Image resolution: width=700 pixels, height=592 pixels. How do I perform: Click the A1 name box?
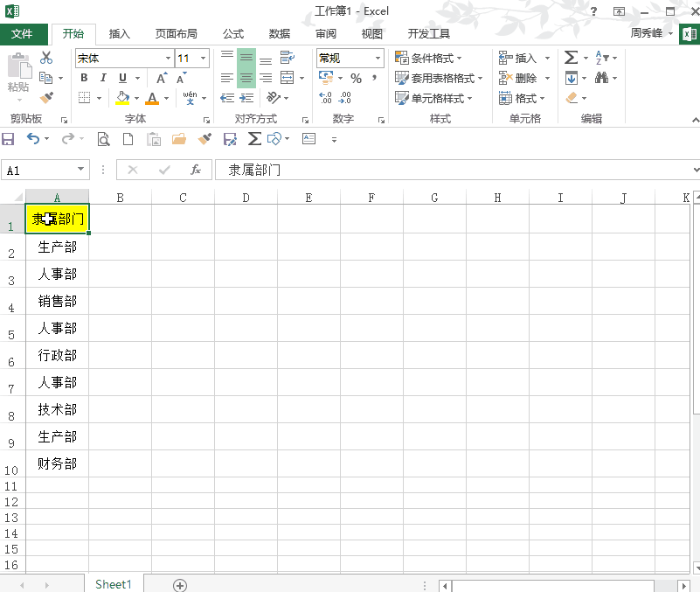(45, 171)
